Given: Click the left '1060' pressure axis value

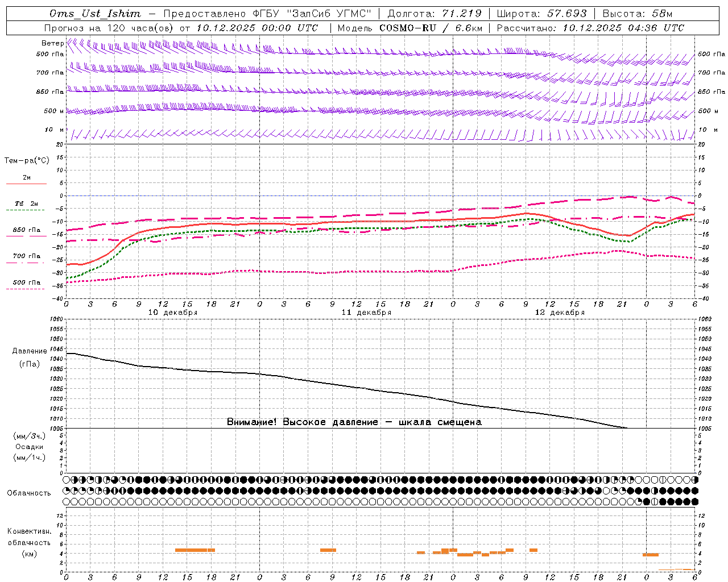Looking at the screenshot, I should [x=57, y=319].
